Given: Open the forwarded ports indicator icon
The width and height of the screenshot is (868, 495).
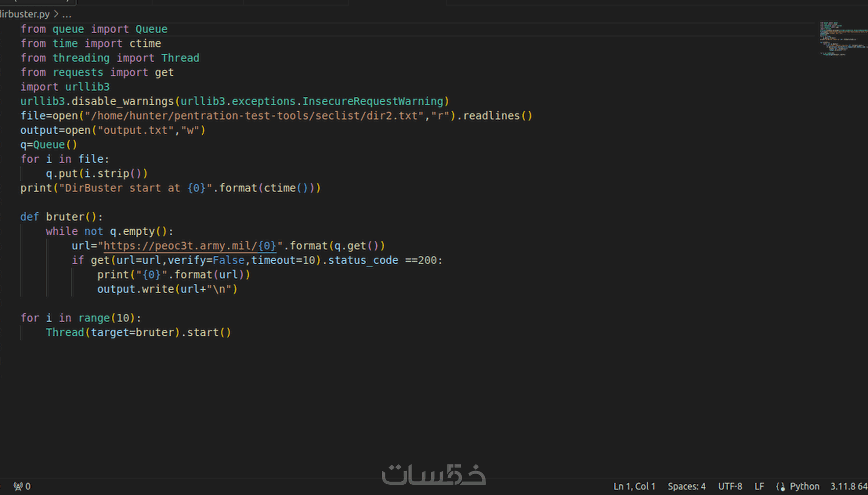Looking at the screenshot, I should pos(22,486).
